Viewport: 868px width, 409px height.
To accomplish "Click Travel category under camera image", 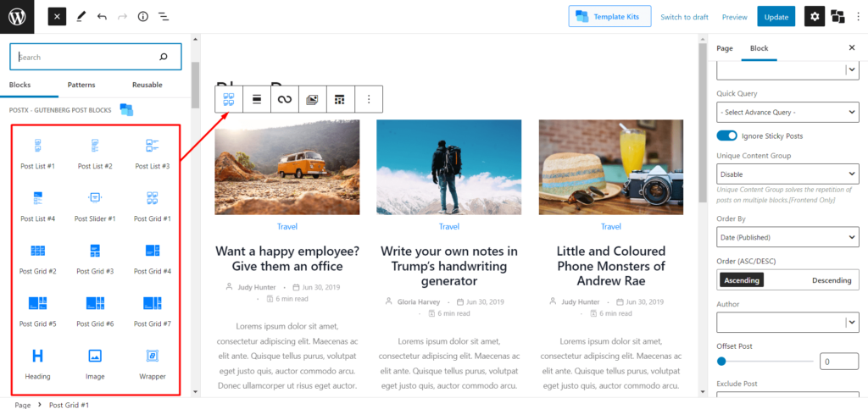I will [x=610, y=227].
